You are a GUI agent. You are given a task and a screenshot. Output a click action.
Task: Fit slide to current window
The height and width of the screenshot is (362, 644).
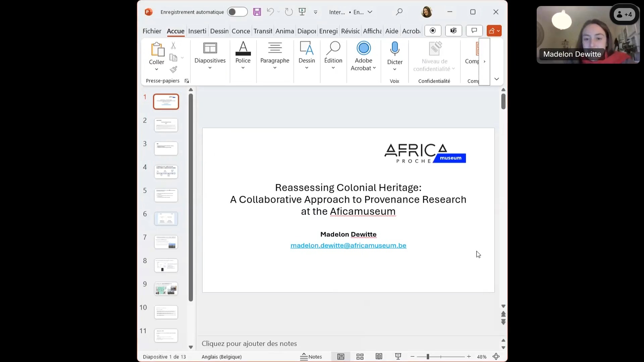(496, 357)
